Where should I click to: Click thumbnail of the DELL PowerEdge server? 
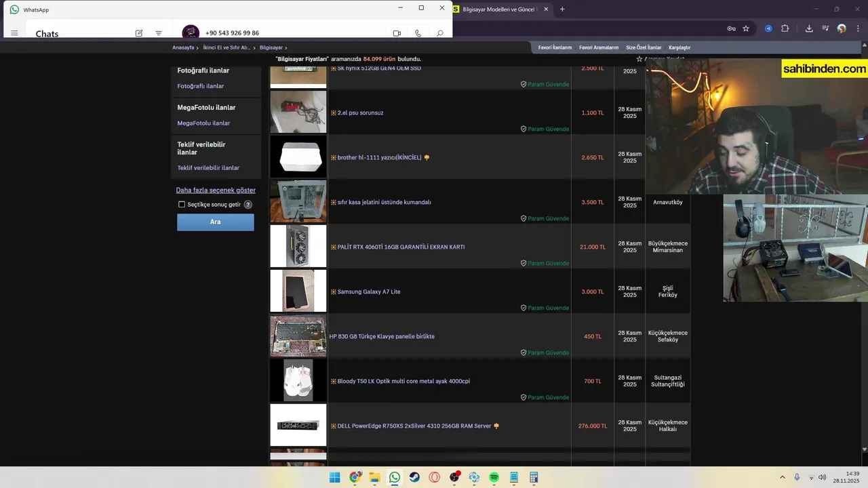298,425
